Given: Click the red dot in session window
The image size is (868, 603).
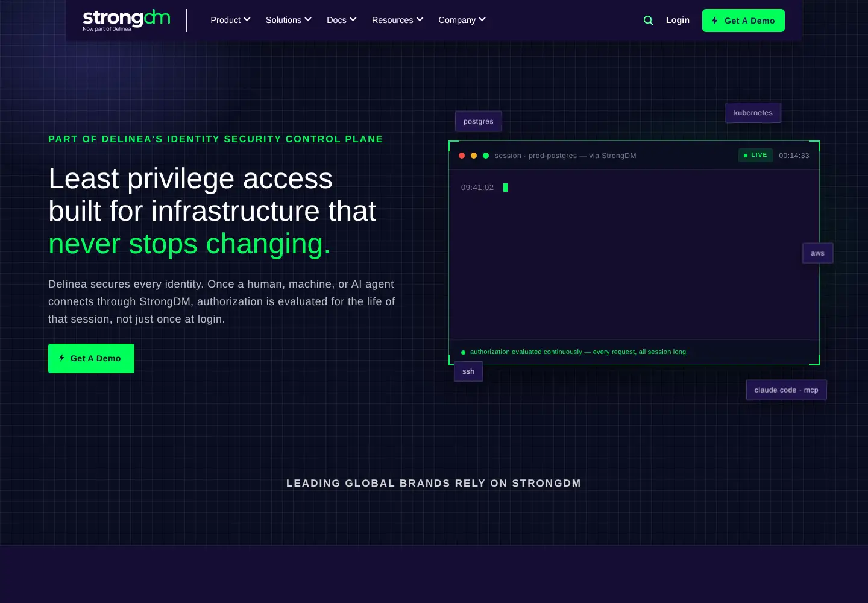Looking at the screenshot, I should click(462, 156).
